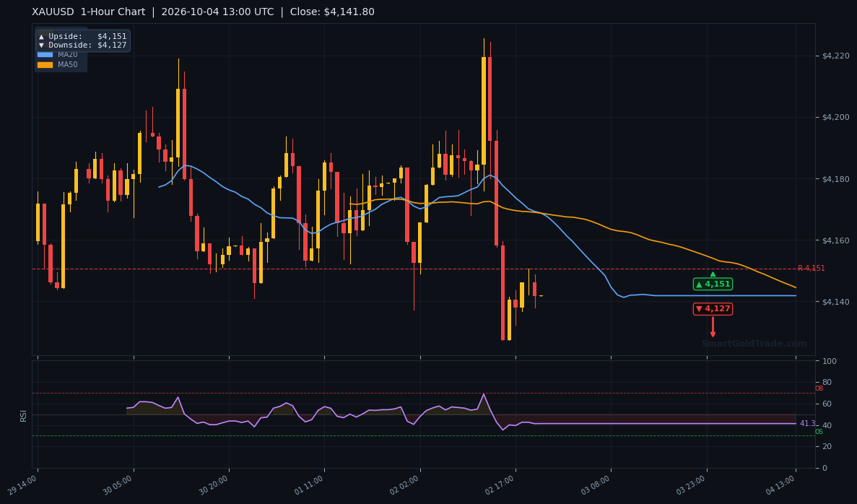Click the 30 05:00 time axis label
Viewport: 857px width, 504px height.
118,485
